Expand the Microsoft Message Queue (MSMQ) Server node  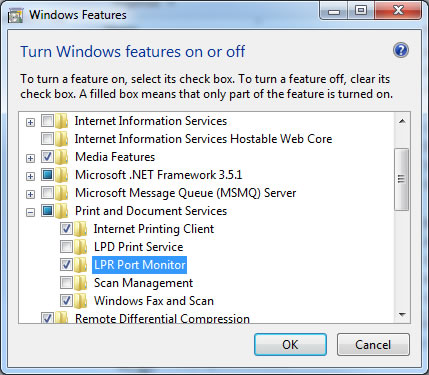[x=30, y=194]
